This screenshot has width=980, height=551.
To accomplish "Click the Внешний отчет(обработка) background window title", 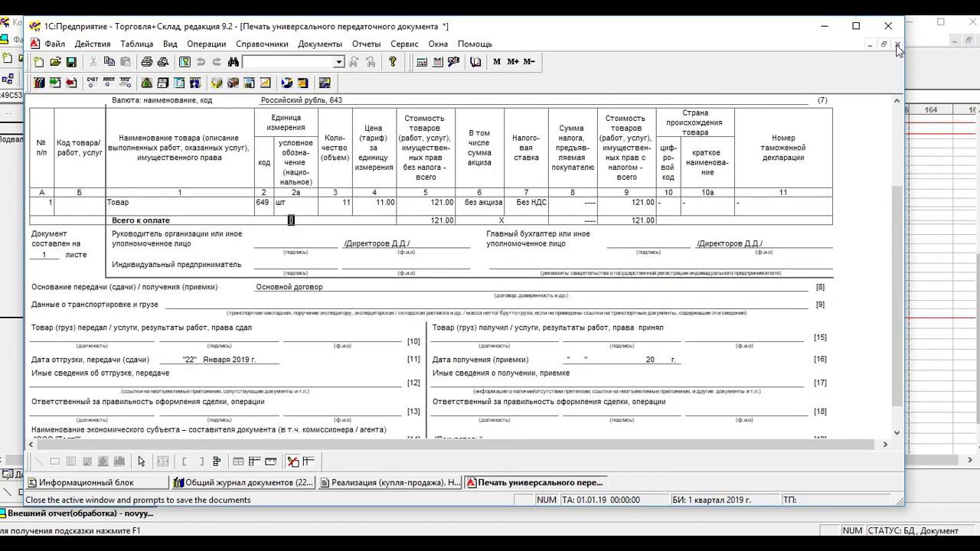I will [80, 513].
